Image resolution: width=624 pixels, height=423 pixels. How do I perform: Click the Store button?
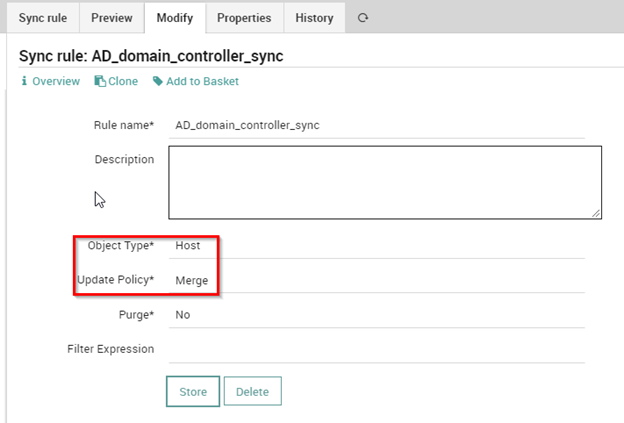193,392
